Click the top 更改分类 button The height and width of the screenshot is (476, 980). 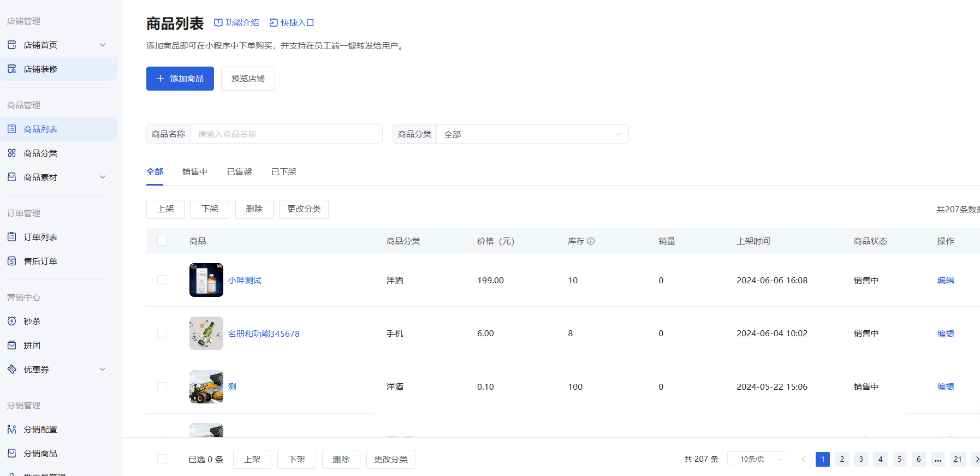304,209
